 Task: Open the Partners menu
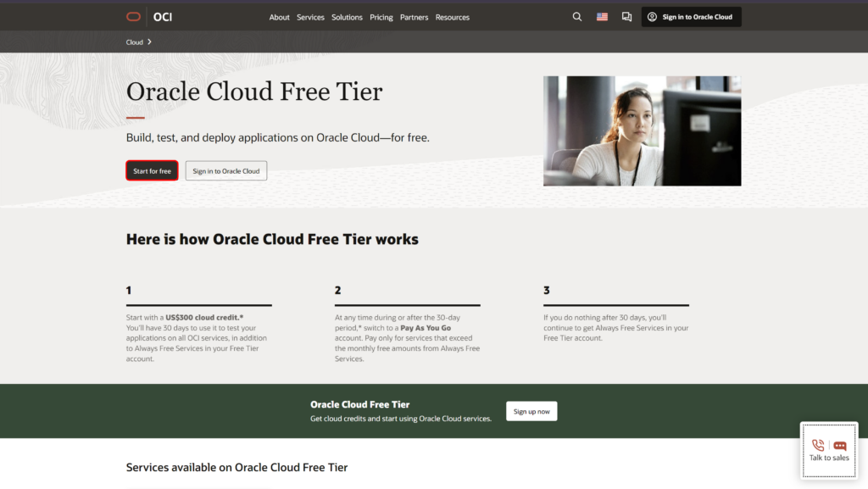click(414, 17)
